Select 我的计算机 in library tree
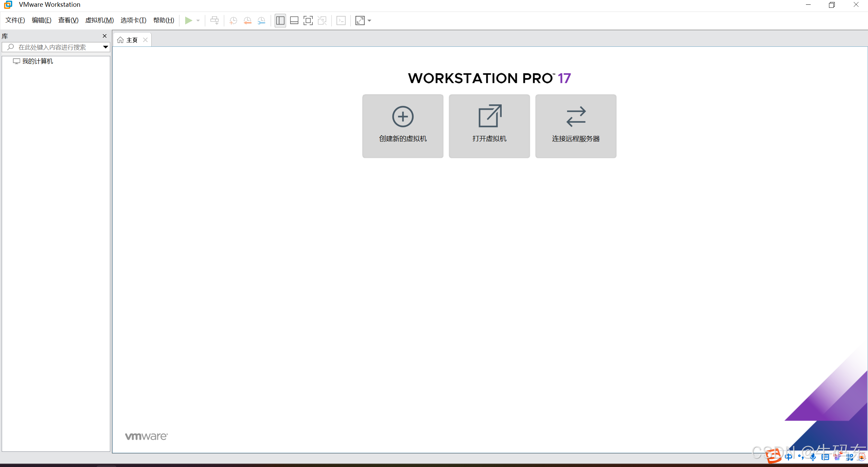Viewport: 868px width, 467px height. point(37,61)
